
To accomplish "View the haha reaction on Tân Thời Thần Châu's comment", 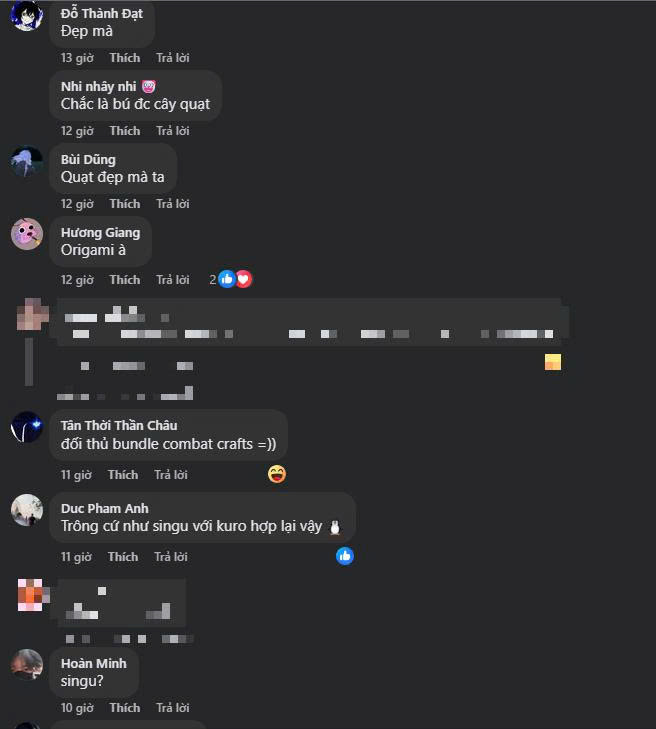I will 277,474.
